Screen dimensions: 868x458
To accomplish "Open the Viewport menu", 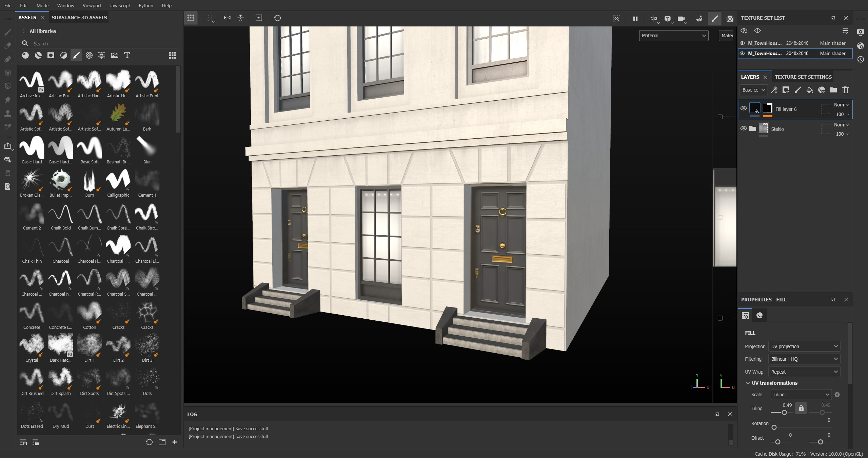I will coord(92,5).
